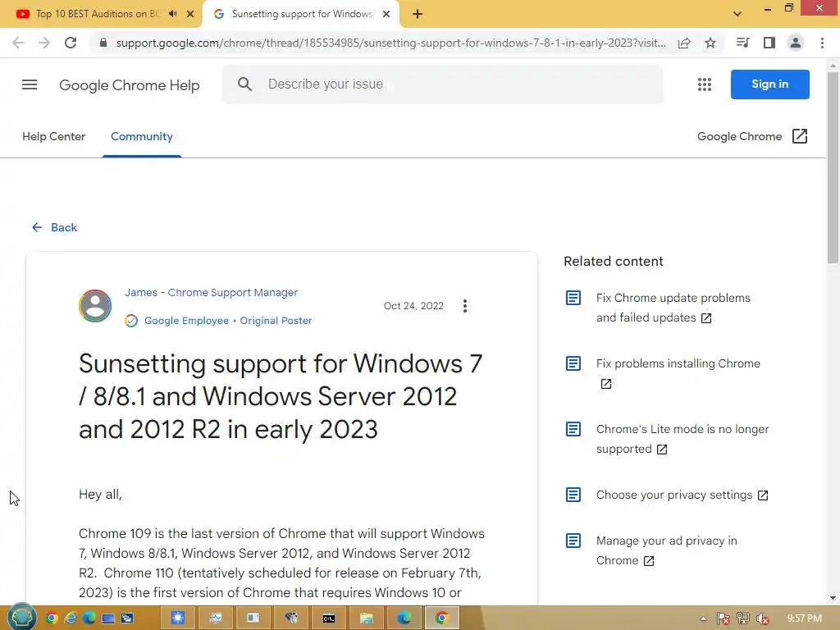Image resolution: width=840 pixels, height=630 pixels.
Task: Open the File Explorer taskbar window
Action: point(367,619)
